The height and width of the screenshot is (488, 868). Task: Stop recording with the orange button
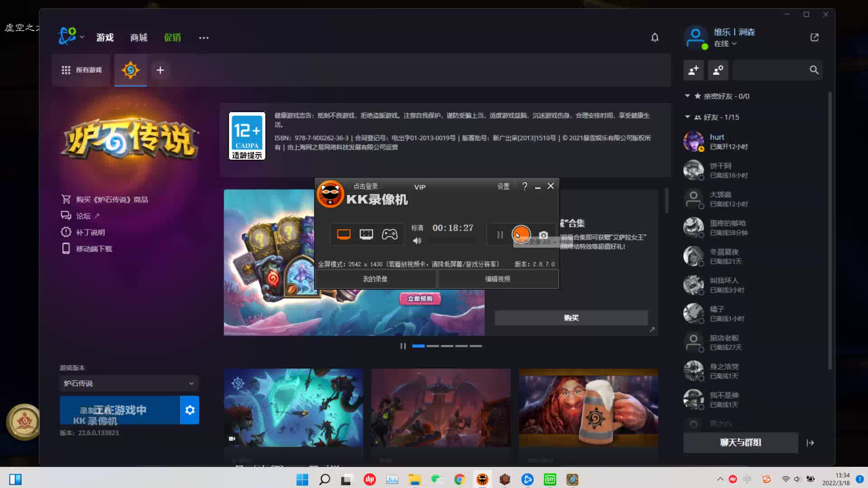[x=521, y=234]
